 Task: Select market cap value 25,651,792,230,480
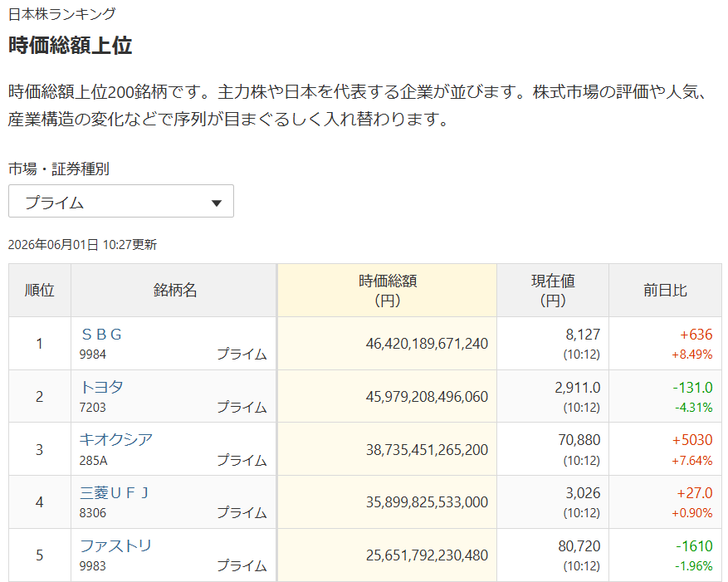pos(427,555)
